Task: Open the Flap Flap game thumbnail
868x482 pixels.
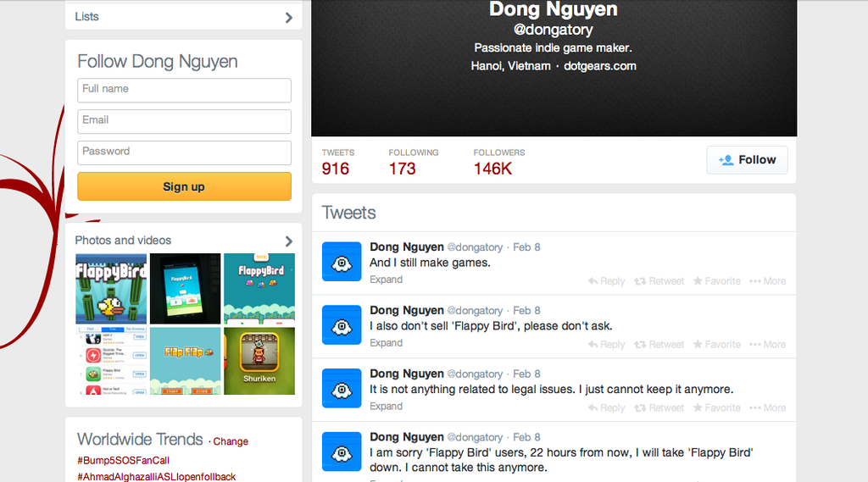Action: 186,361
